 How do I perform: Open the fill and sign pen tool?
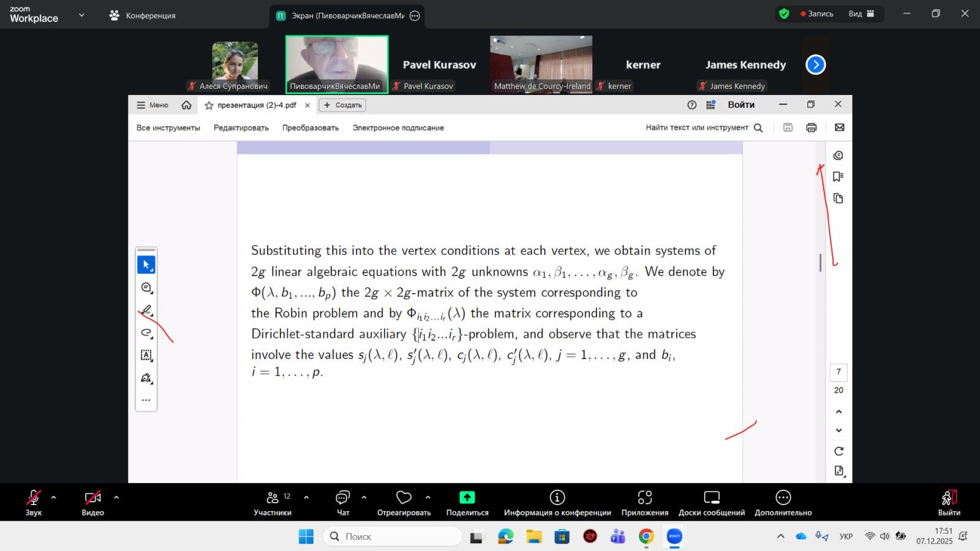click(146, 378)
